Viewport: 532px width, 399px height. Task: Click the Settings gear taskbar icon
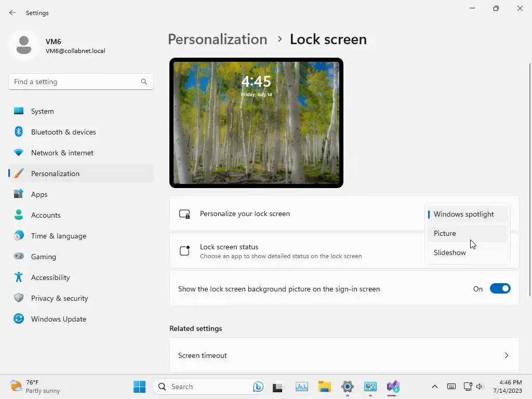click(348, 387)
